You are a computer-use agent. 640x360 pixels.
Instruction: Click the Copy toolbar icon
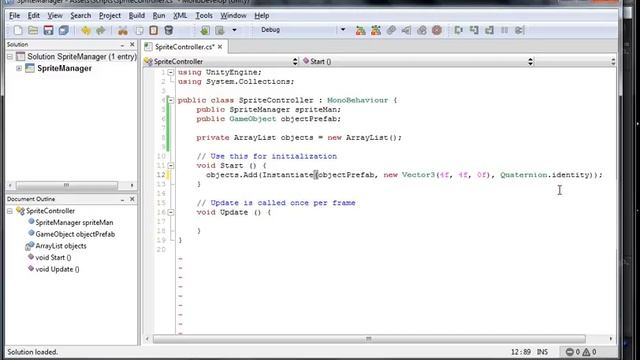[x=139, y=30]
